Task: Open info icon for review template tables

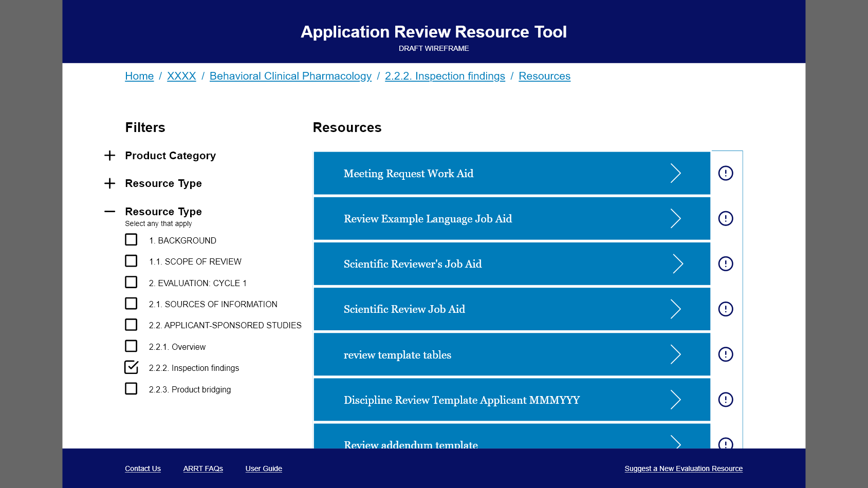Action: click(725, 354)
